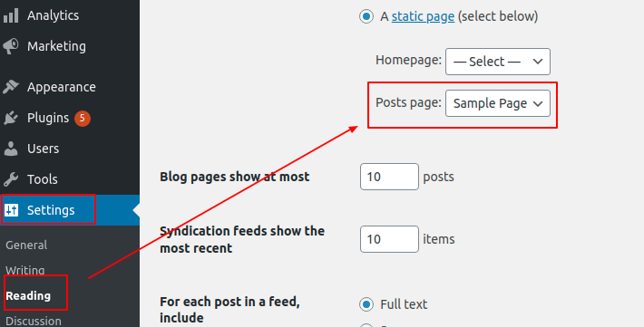
Task: Select the 'A static page' radio button
Action: (x=366, y=16)
